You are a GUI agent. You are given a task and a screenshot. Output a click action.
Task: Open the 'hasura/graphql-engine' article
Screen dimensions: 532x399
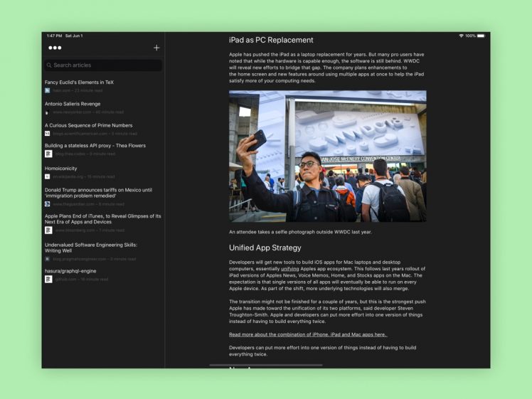[70, 271]
